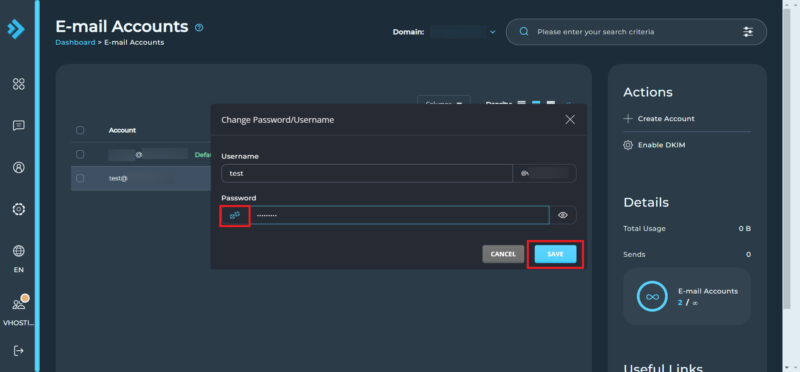Check the default account row checkbox

(x=80, y=154)
